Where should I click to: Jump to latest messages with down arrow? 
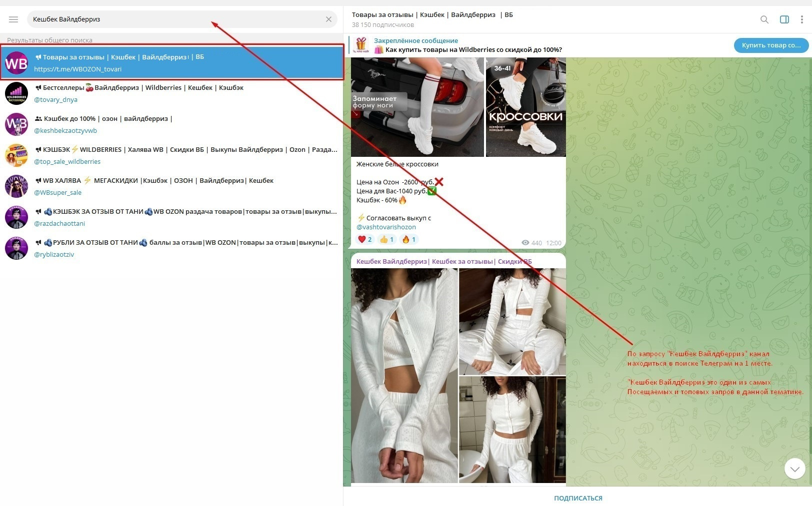tap(794, 469)
